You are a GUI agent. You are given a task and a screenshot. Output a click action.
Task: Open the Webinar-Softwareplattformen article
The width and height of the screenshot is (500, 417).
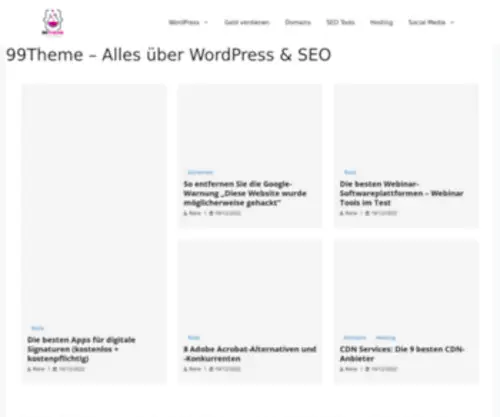402,193
